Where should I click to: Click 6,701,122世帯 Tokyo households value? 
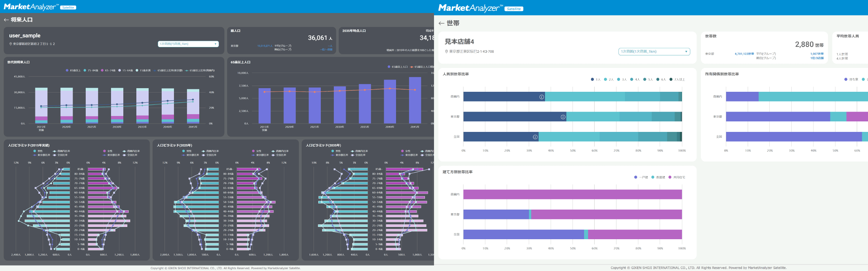coord(744,54)
